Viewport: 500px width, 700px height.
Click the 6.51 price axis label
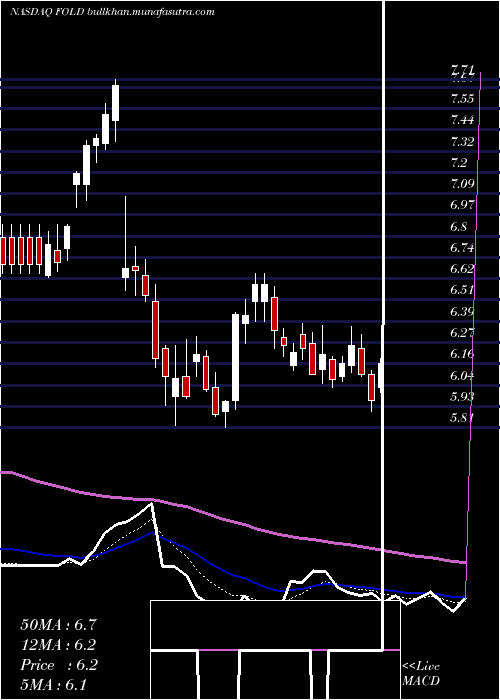(462, 290)
